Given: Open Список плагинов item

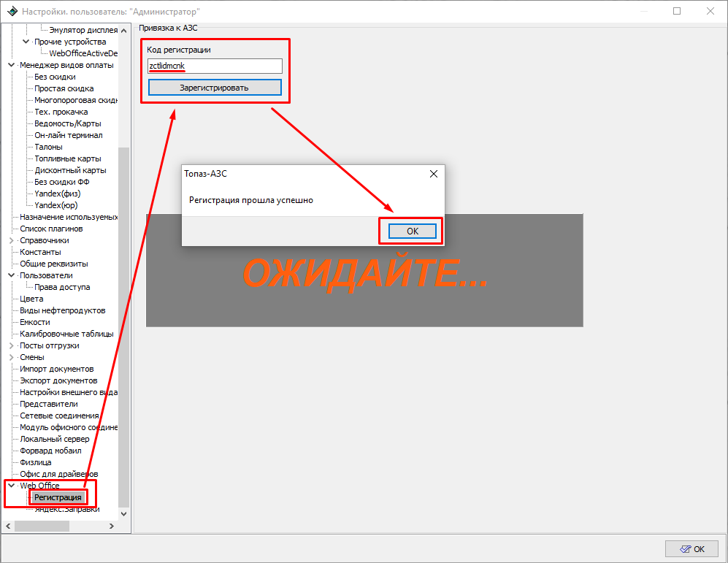Looking at the screenshot, I should coord(51,229).
